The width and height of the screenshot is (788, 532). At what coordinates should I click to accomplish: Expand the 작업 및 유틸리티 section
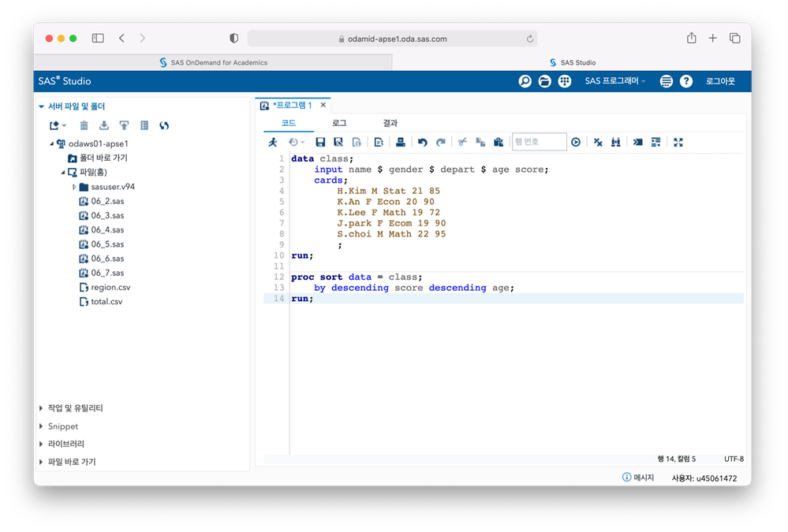[x=41, y=408]
